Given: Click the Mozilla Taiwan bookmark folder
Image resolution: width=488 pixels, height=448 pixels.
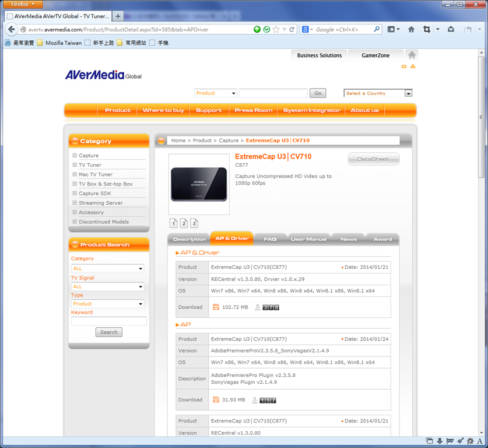Looking at the screenshot, I should pos(59,43).
